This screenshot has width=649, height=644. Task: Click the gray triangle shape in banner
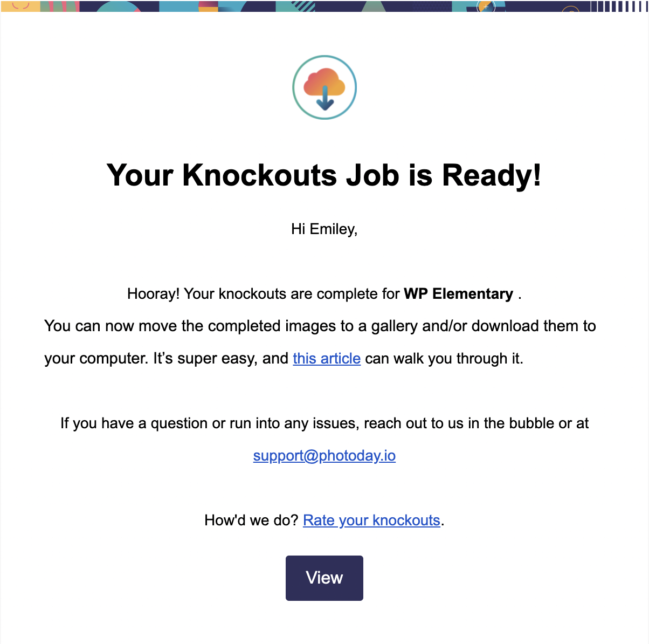point(373,6)
